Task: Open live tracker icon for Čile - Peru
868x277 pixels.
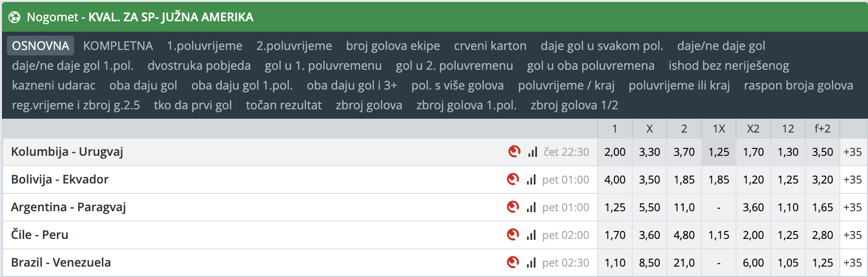Action: pyautogui.click(x=513, y=234)
